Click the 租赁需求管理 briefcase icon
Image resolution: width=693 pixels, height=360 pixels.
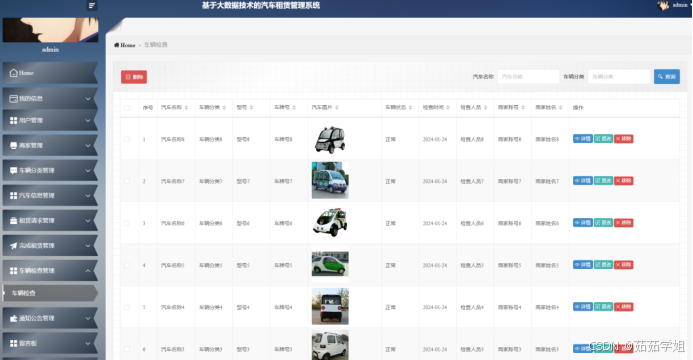pos(14,220)
